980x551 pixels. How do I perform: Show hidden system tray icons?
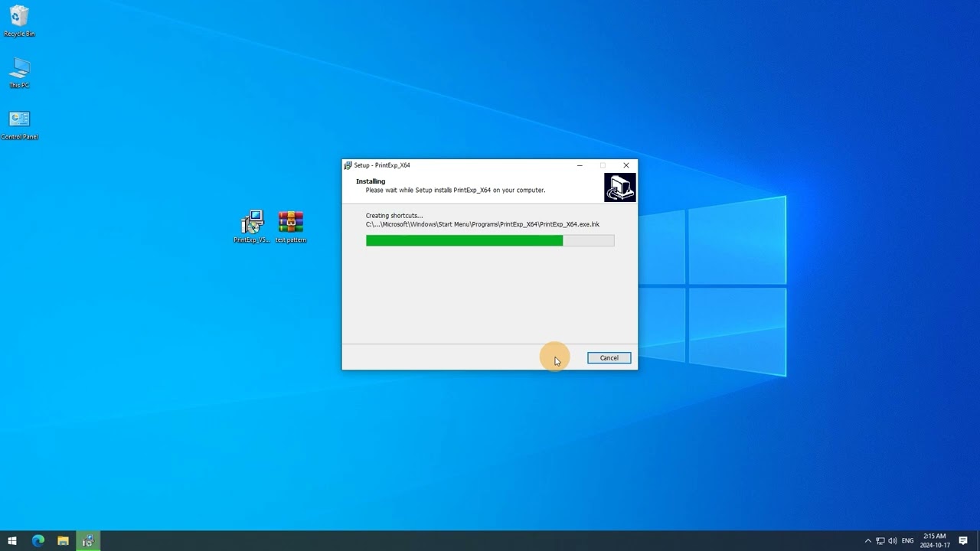tap(867, 541)
